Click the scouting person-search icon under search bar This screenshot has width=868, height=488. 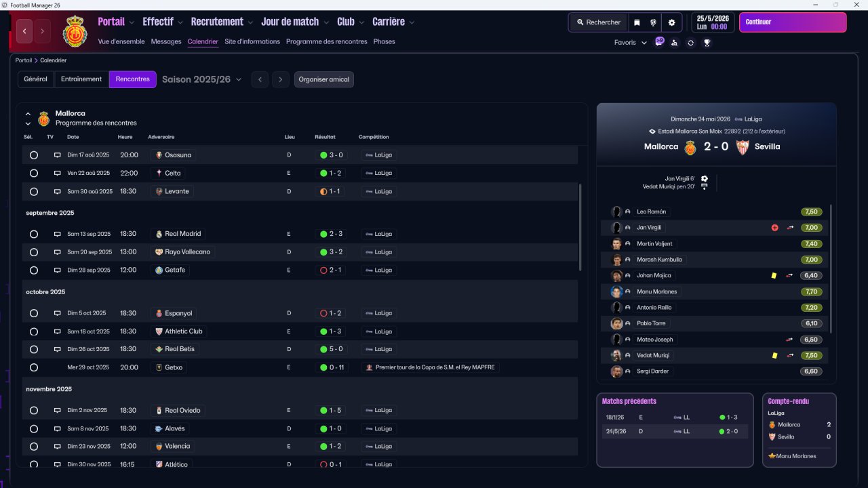pos(674,43)
